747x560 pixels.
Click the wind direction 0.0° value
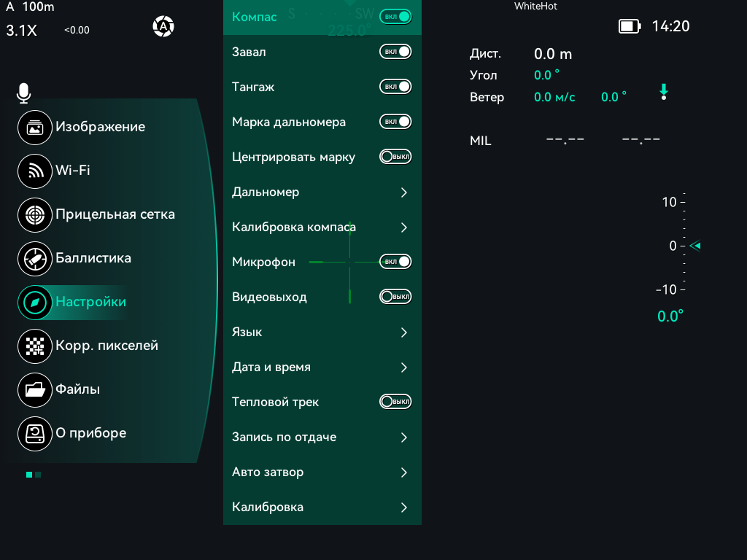[614, 97]
